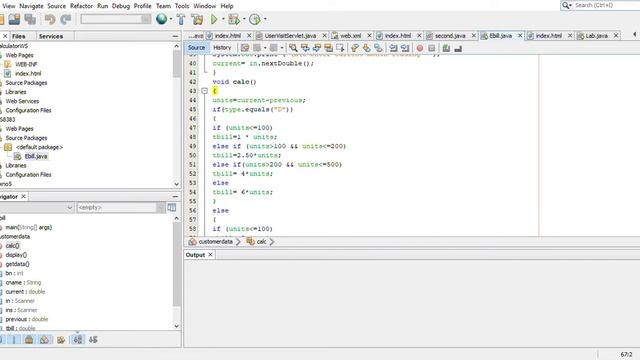The height and width of the screenshot is (360, 640).
Task: Collapse code fold at line 43
Action: pos(204,91)
